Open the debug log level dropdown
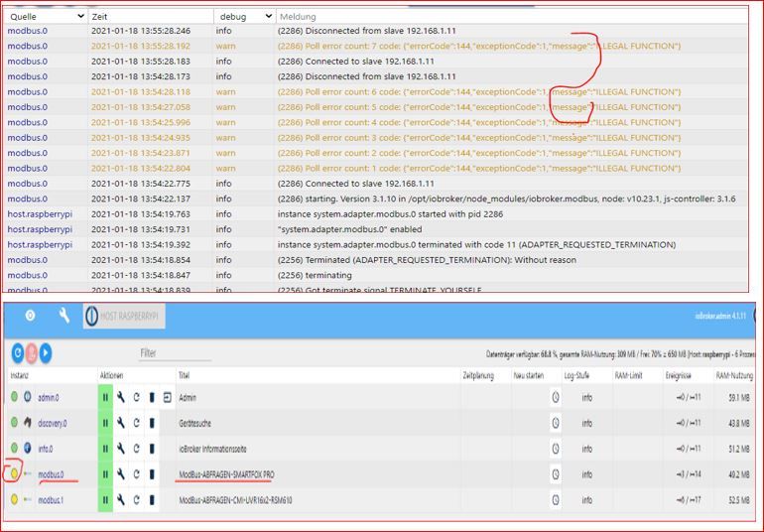The image size is (764, 532). click(x=245, y=17)
